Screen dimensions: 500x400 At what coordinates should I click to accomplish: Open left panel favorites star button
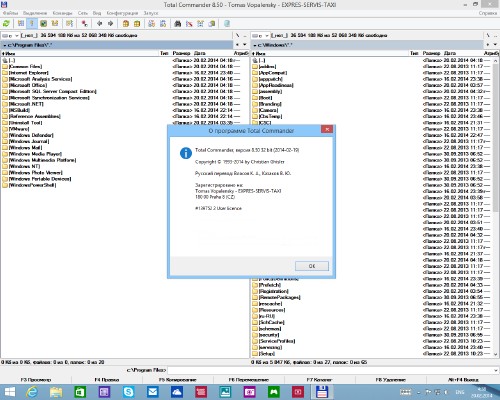tap(237, 44)
